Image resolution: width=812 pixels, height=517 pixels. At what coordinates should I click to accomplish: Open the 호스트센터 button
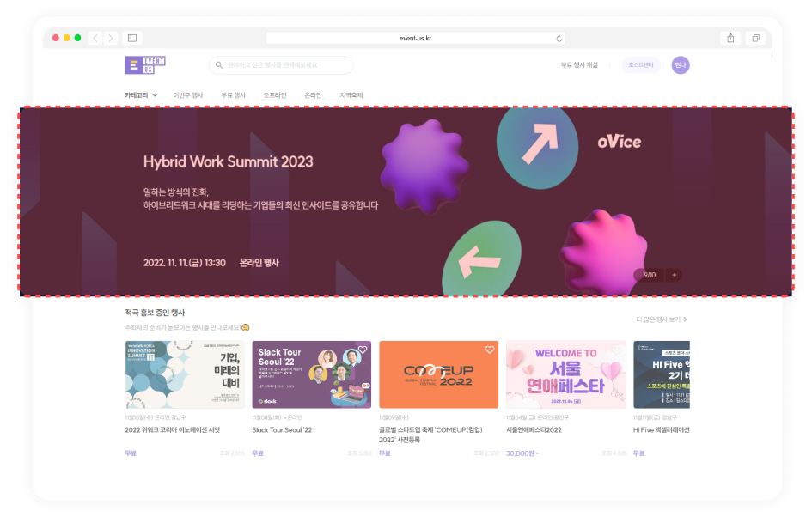[641, 65]
